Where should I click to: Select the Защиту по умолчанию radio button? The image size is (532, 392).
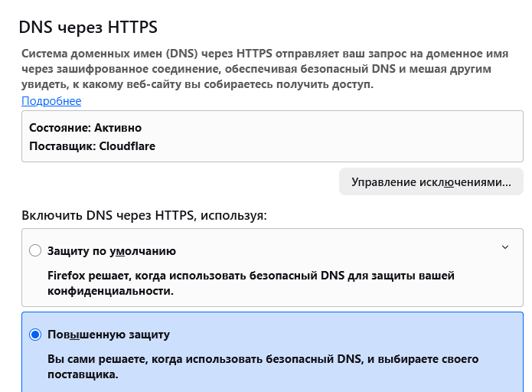[x=34, y=250]
